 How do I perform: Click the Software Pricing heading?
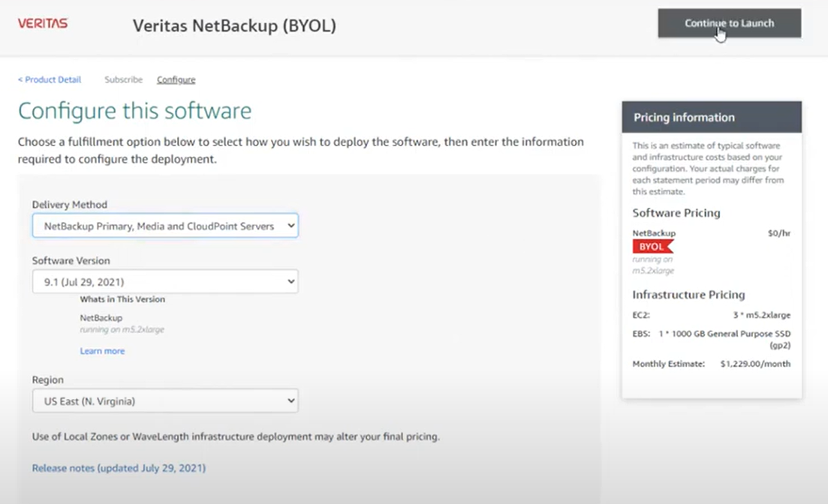click(x=676, y=213)
